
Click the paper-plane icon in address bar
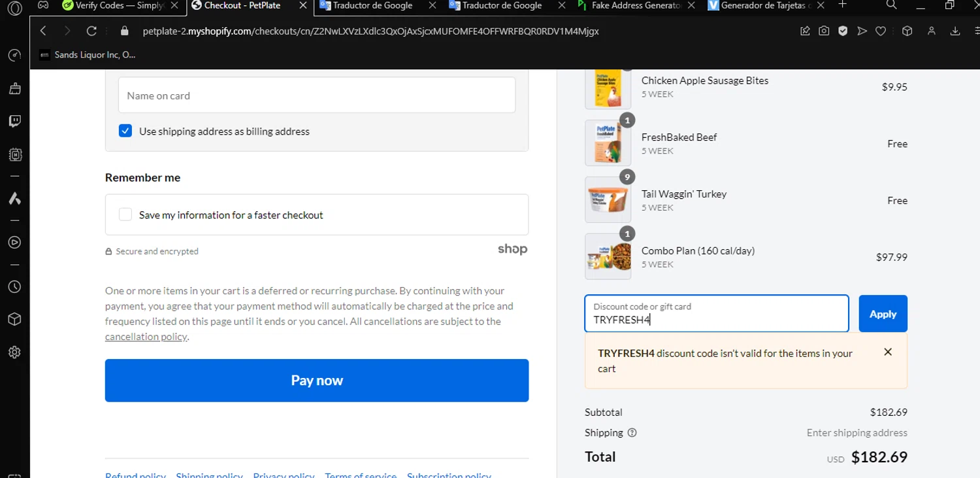pos(862,31)
